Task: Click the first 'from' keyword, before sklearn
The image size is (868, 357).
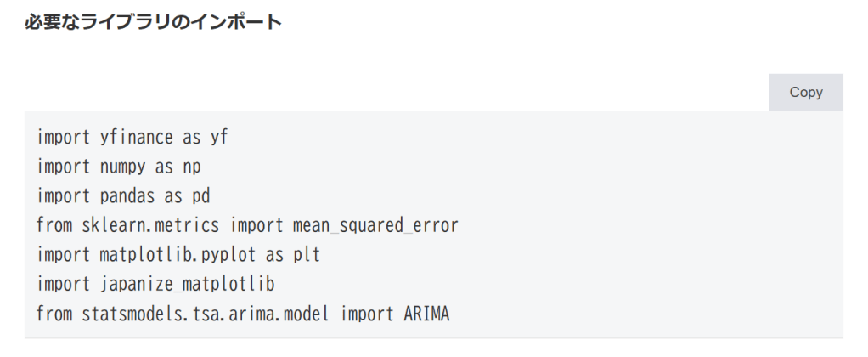Action: [x=54, y=226]
